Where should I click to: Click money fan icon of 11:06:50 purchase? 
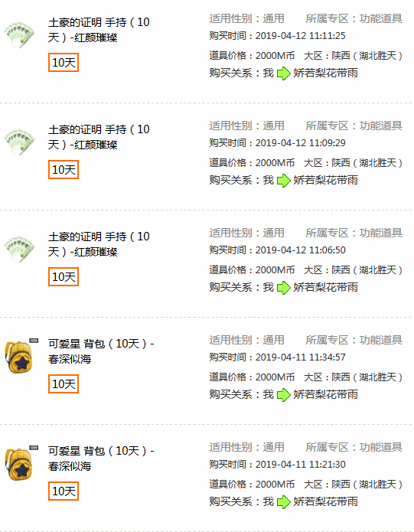tap(19, 249)
